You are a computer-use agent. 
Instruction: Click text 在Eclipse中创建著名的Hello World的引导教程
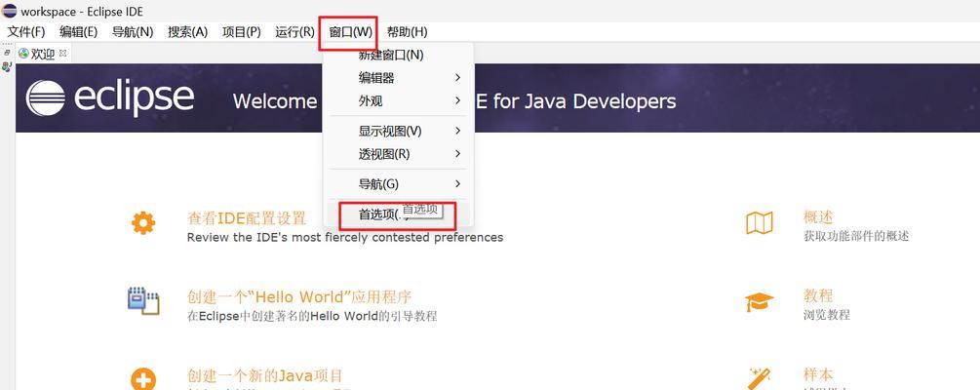pyautogui.click(x=312, y=316)
